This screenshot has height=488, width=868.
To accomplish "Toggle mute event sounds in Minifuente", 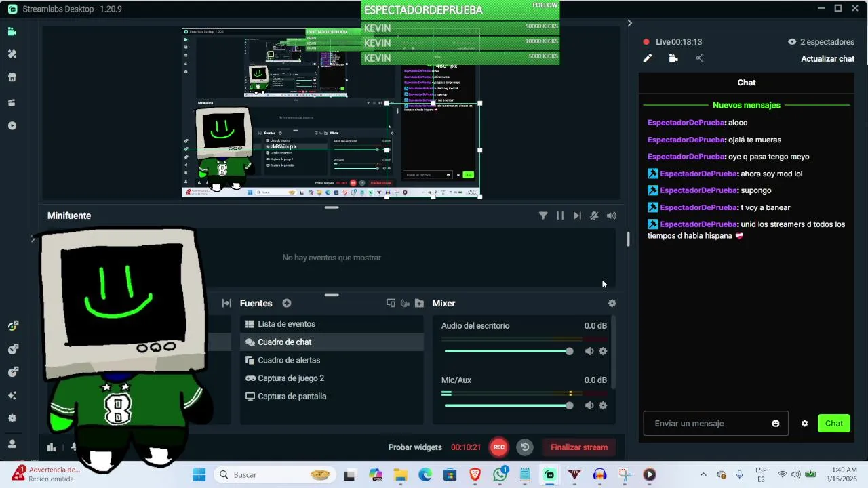I will pyautogui.click(x=594, y=216).
